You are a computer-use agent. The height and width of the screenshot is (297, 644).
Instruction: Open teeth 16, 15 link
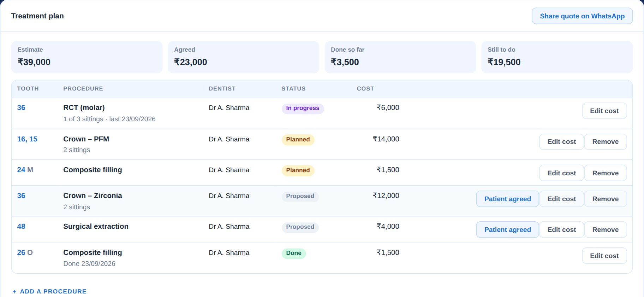point(27,139)
